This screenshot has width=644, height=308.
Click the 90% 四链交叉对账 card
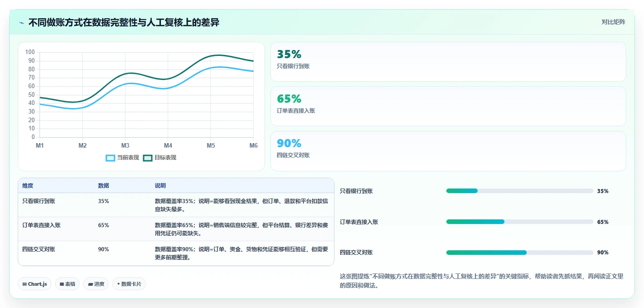[x=448, y=151]
